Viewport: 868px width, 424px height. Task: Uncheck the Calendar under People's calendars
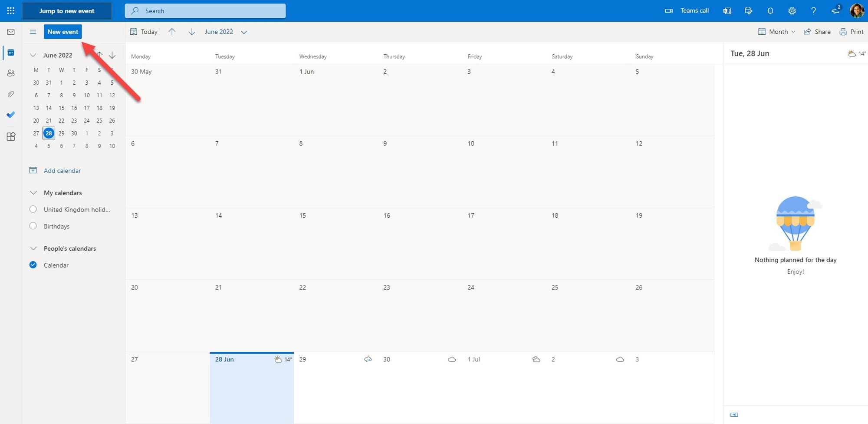33,265
